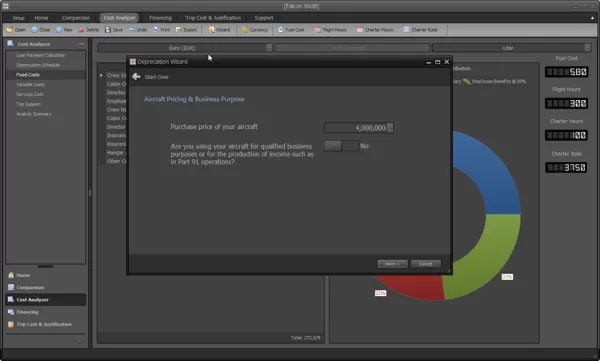Switch to the Home ribbon tab
This screenshot has height=361, width=600.
click(41, 18)
